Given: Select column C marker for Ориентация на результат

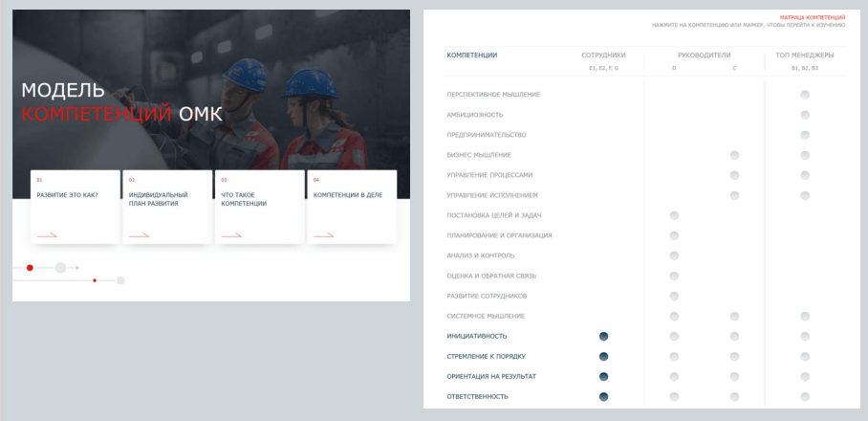Looking at the screenshot, I should coord(734,377).
